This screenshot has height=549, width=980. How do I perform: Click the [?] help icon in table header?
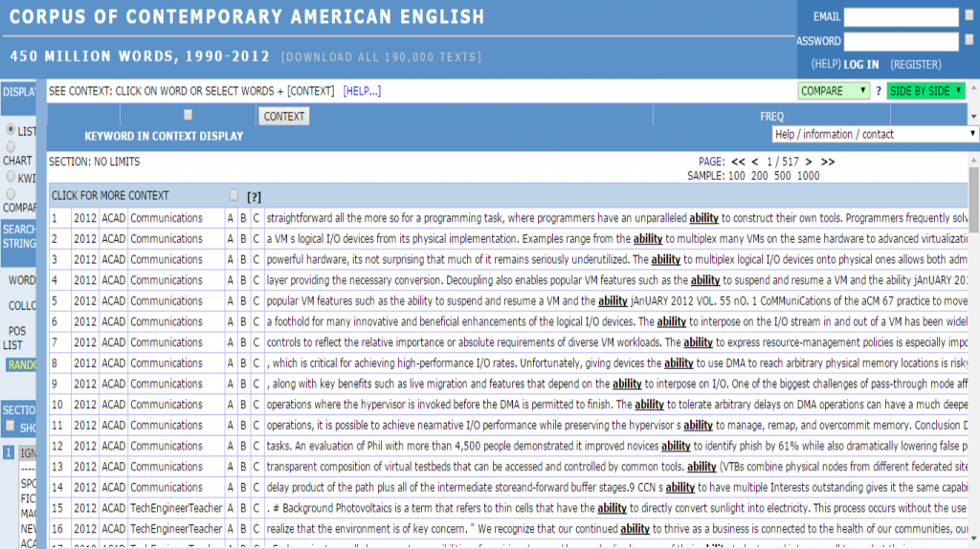click(x=254, y=196)
